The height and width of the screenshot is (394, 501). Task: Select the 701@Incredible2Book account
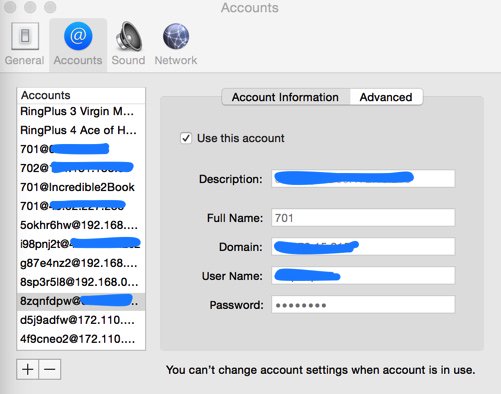[81, 187]
